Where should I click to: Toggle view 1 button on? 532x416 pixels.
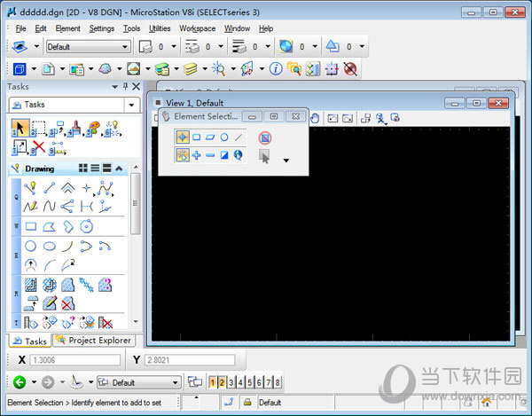[213, 382]
